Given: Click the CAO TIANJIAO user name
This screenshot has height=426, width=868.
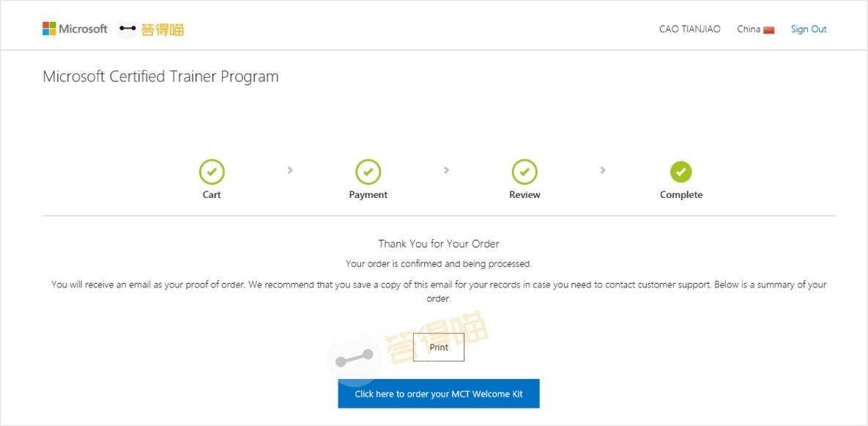Looking at the screenshot, I should click(689, 29).
